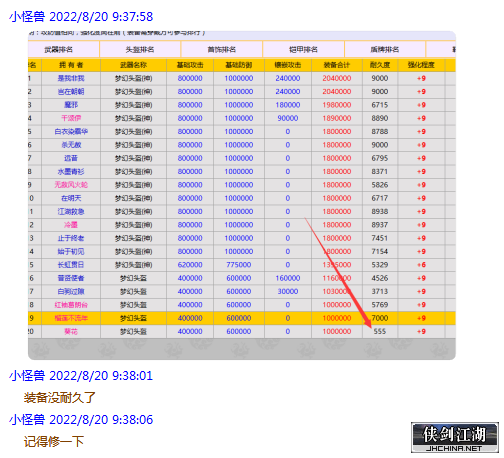Select the 首饰排名 tab

[x=222, y=49]
